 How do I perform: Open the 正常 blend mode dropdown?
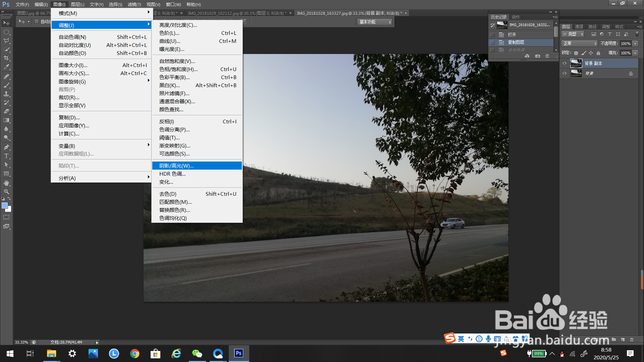pyautogui.click(x=580, y=44)
